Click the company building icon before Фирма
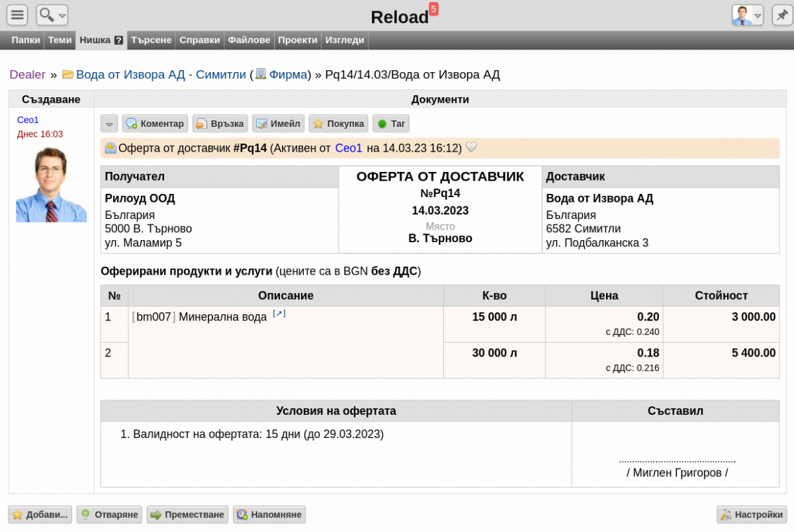 [x=261, y=74]
